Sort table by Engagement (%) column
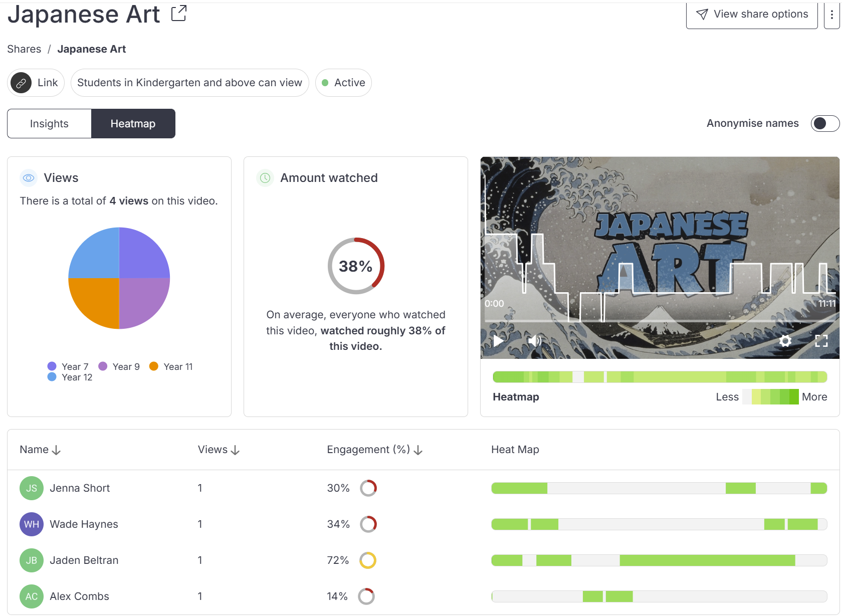The height and width of the screenshot is (616, 842). pyautogui.click(x=375, y=450)
